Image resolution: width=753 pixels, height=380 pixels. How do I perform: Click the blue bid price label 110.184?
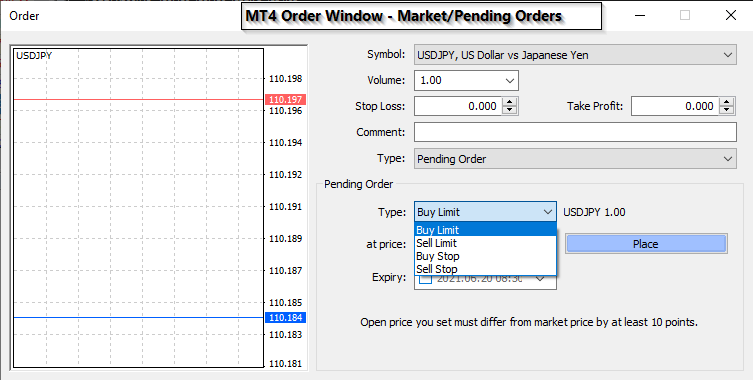click(285, 318)
